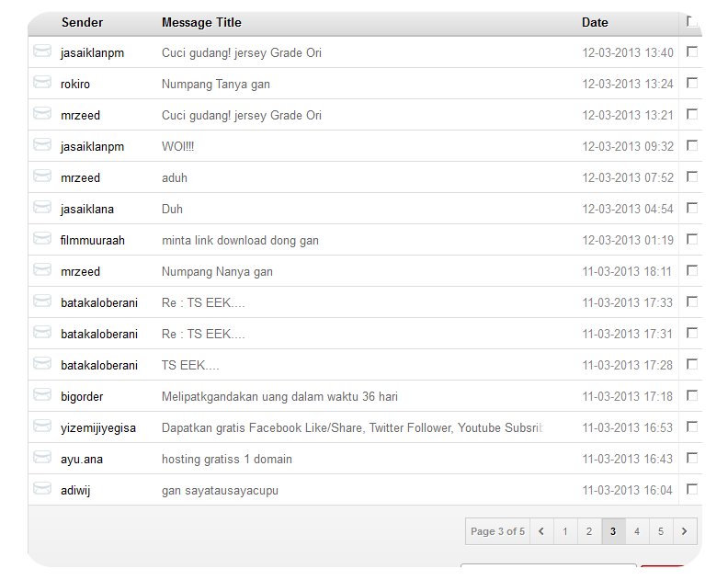This screenshot has height=580, width=728.
Task: Jump to page 1
Action: [565, 531]
